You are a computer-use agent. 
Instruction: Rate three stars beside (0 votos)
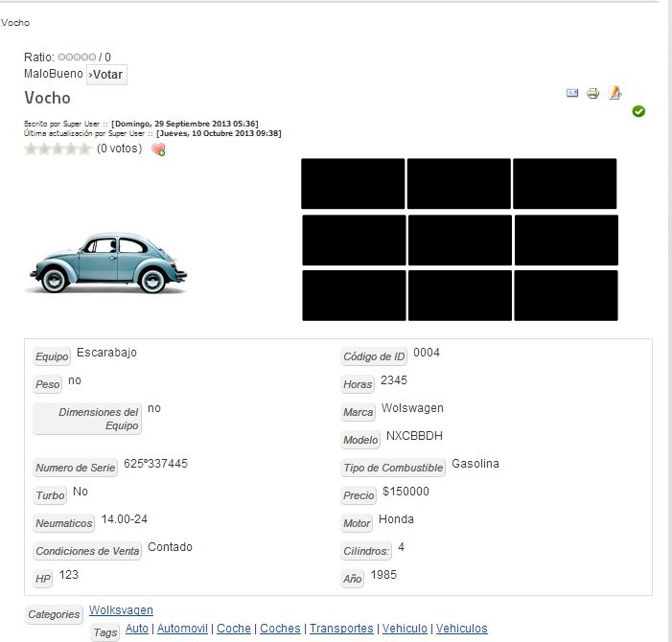point(58,149)
